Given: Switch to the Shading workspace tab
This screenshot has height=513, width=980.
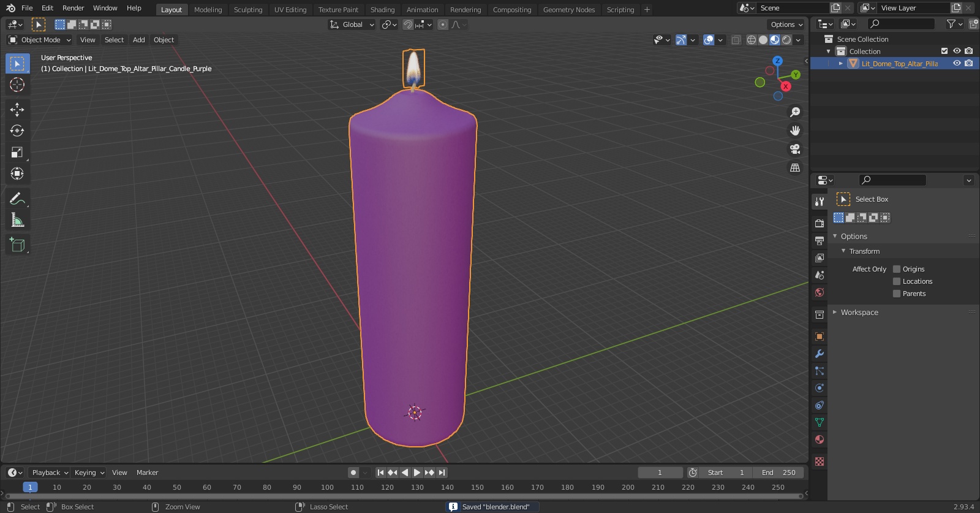Looking at the screenshot, I should pos(382,10).
